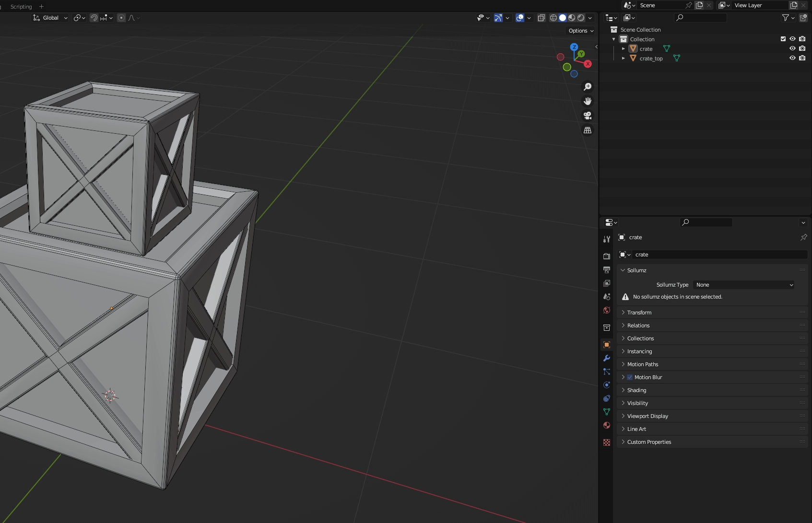Open the Object Data mesh properties tab
This screenshot has width=812, height=523.
(607, 412)
